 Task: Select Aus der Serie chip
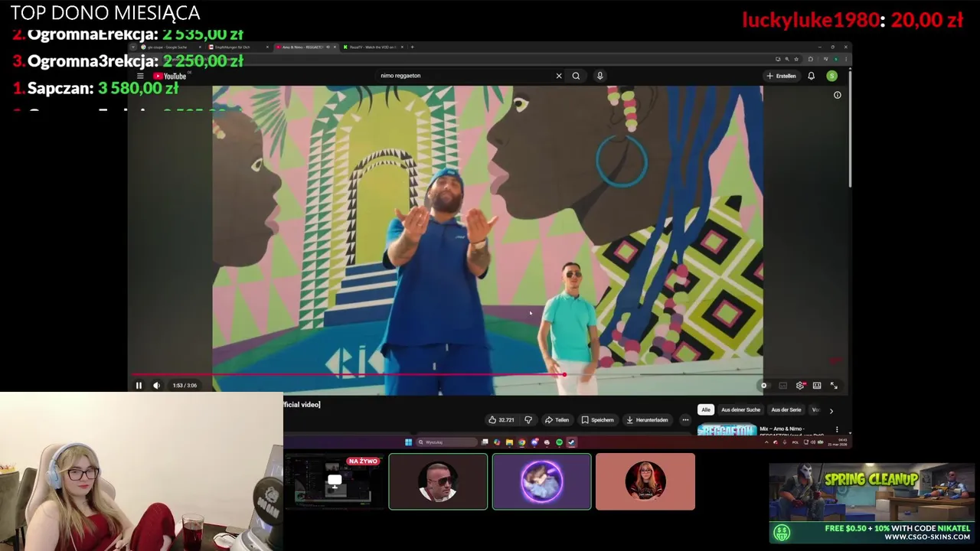pyautogui.click(x=786, y=410)
